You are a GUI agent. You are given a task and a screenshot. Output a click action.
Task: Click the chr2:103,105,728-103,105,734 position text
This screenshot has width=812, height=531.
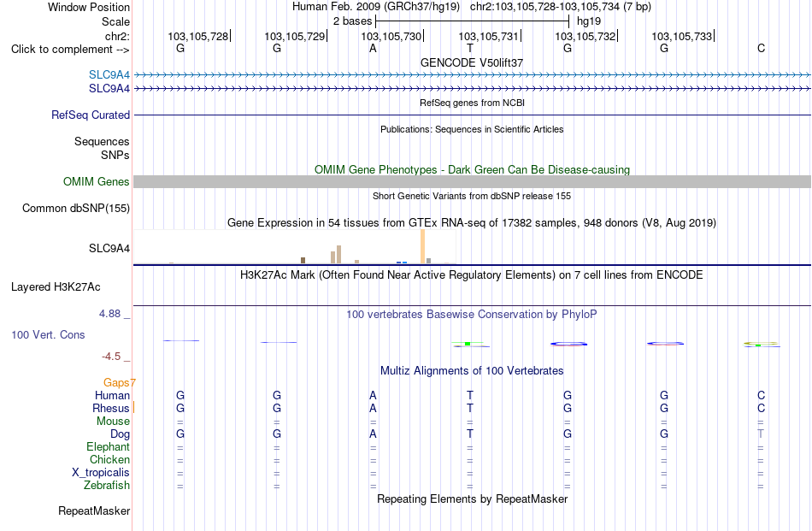tap(561, 7)
